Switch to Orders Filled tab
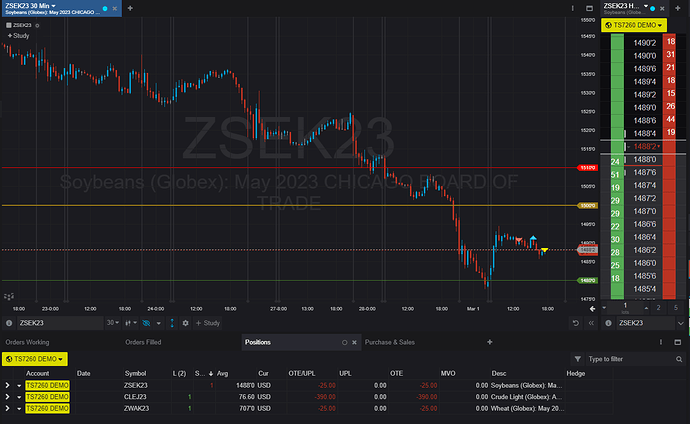690x424 pixels. tap(143, 342)
